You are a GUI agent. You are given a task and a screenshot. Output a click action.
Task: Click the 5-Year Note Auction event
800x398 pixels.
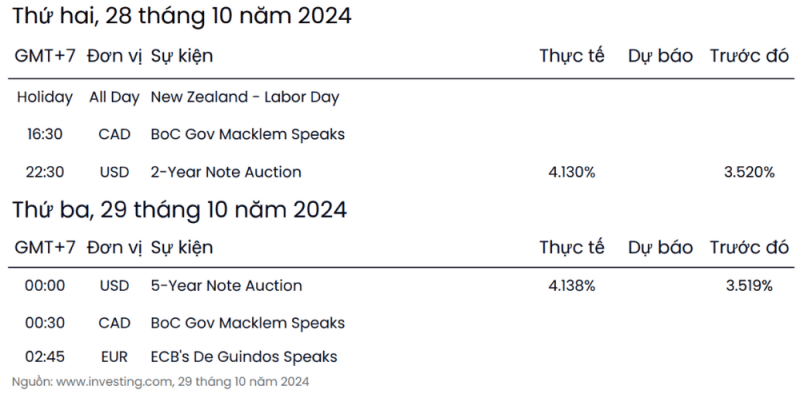tap(226, 286)
